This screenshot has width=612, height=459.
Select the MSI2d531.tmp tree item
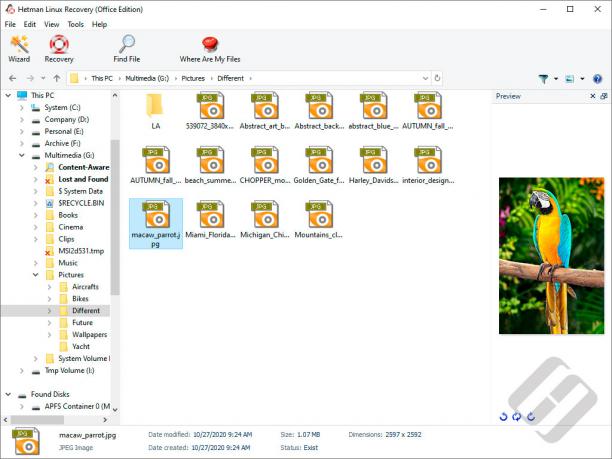pos(81,251)
